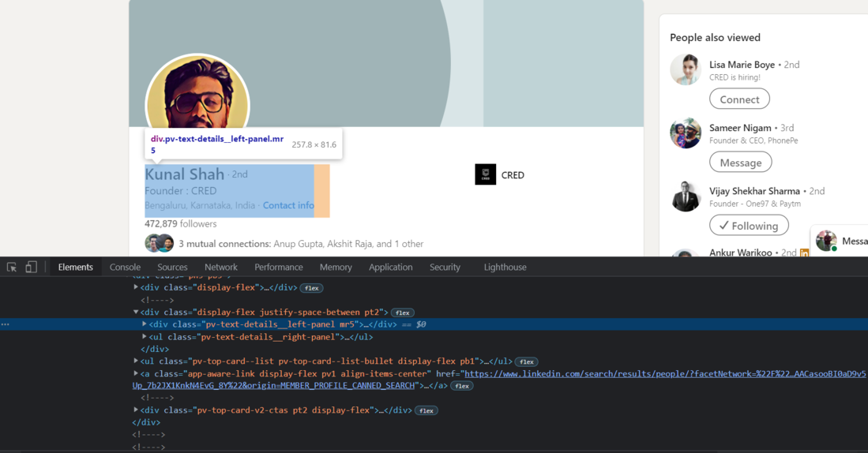The height and width of the screenshot is (453, 868).
Task: Expand the div class="display-flex" node
Action: (x=136, y=287)
